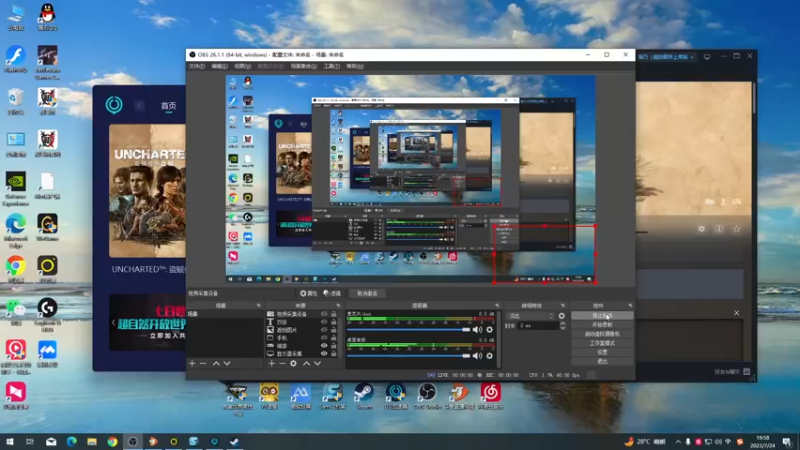Move the selected scene up
The width and height of the screenshot is (800, 450).
pyautogui.click(x=216, y=363)
